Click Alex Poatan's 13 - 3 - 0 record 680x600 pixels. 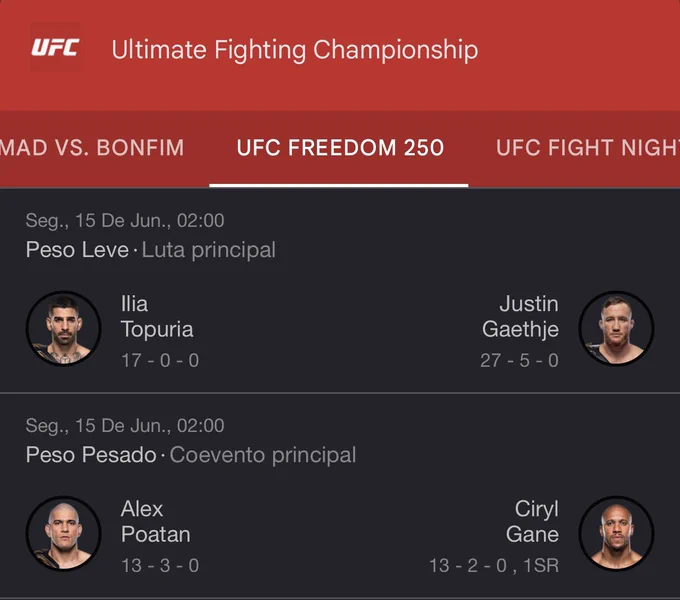coord(160,565)
